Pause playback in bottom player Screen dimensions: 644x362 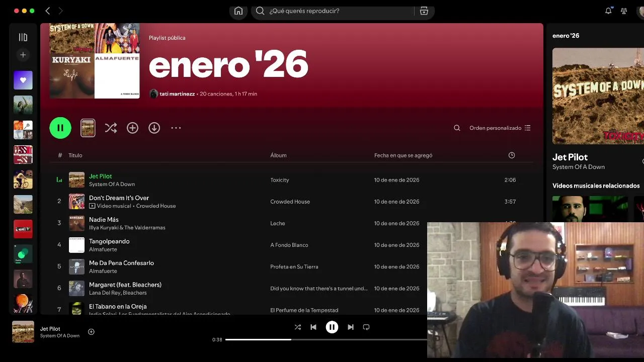332,327
